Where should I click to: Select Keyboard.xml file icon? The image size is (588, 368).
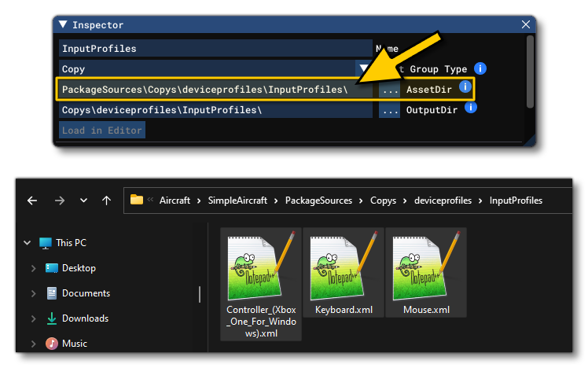coord(344,266)
